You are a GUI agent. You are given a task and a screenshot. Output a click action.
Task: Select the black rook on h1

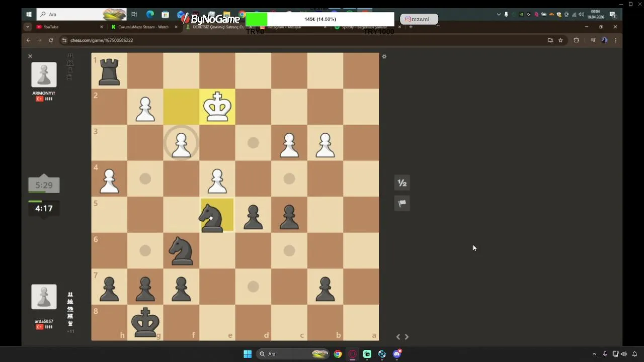point(109,71)
